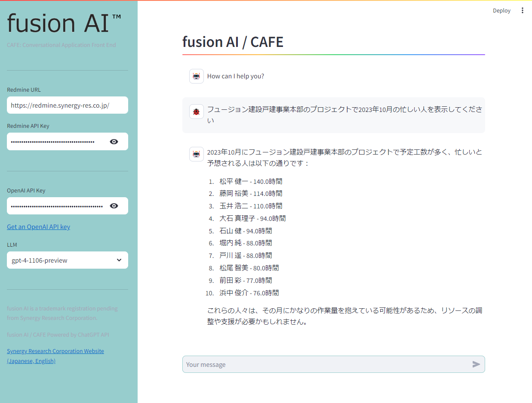Click the robot avatar beside the 2023年10月 response
Viewport: 532px width, 403px height.
tap(197, 154)
